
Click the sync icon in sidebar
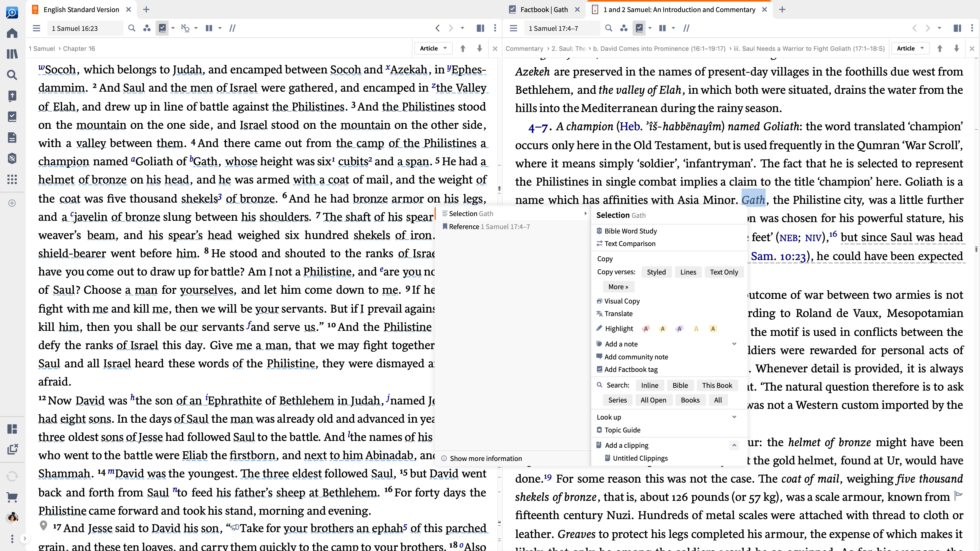point(12,476)
